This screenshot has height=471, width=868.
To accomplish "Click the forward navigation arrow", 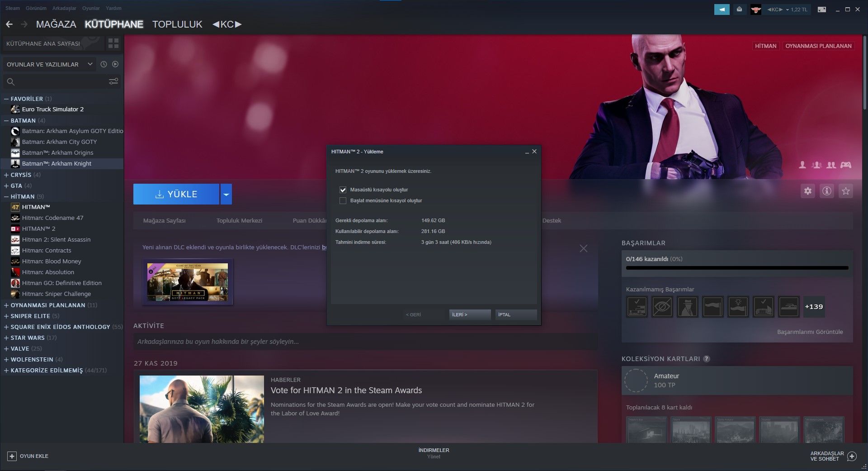I will click(24, 24).
